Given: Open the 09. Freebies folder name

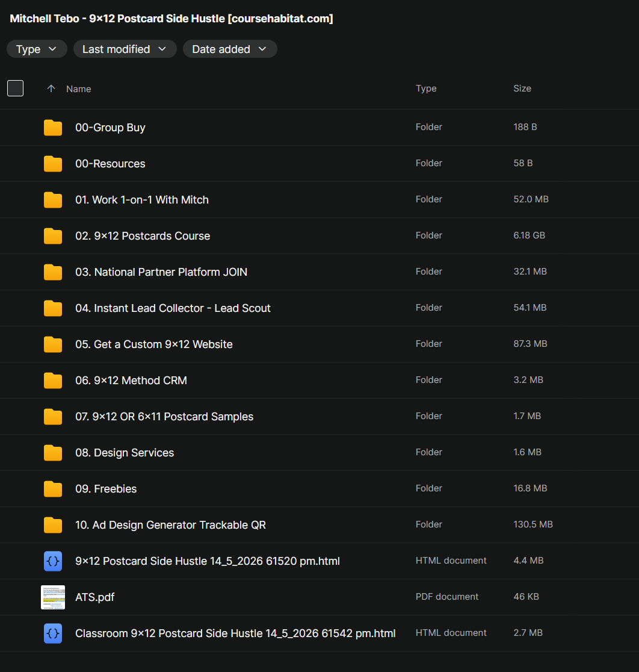Looking at the screenshot, I should point(106,489).
